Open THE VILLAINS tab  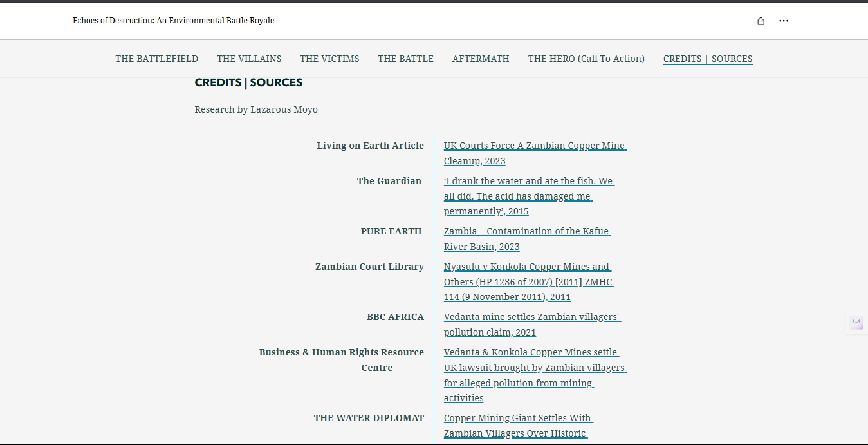pyautogui.click(x=249, y=59)
